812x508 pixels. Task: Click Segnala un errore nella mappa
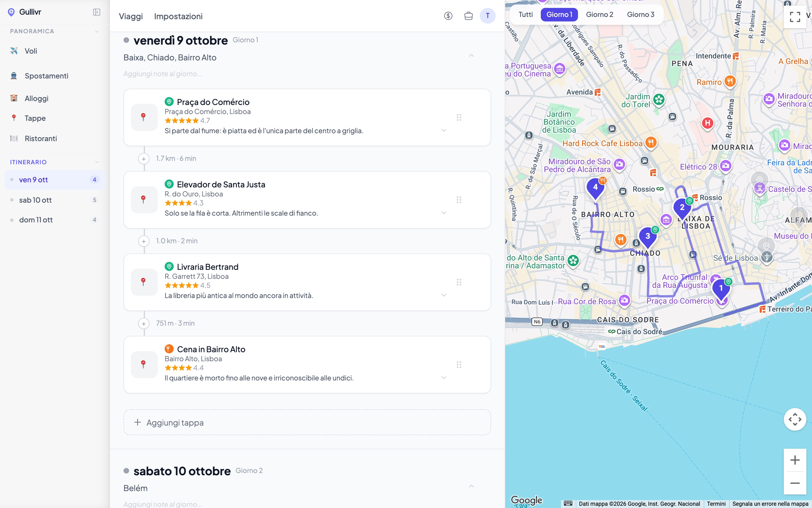point(770,504)
